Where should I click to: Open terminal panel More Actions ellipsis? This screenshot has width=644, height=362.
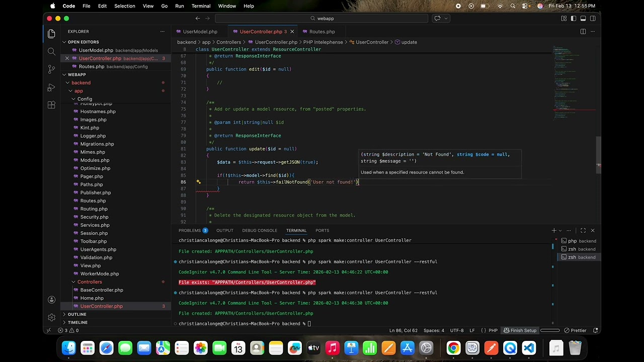(569, 231)
